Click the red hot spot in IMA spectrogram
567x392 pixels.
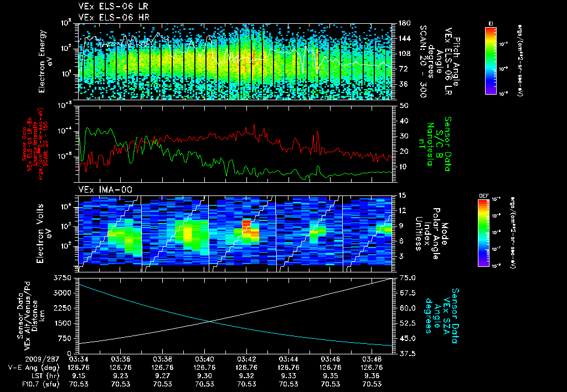246,226
